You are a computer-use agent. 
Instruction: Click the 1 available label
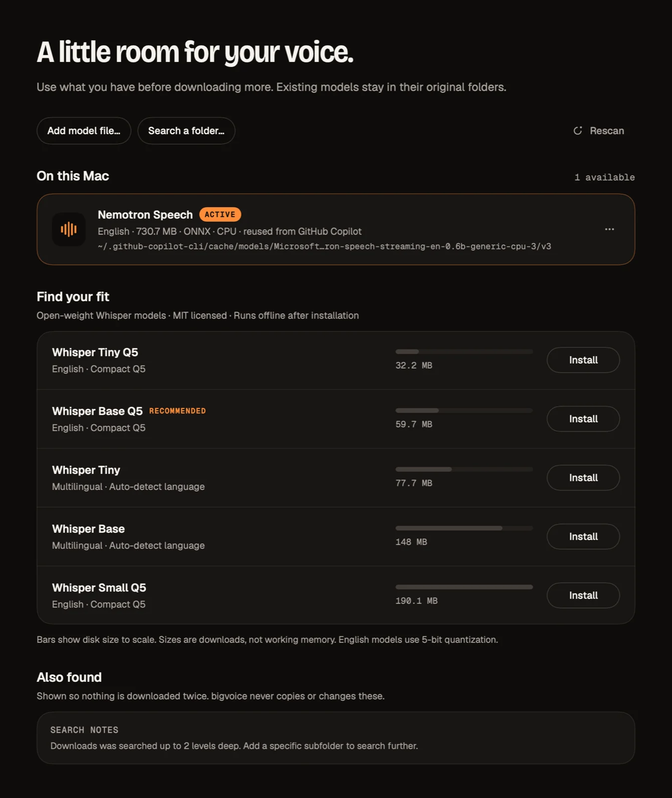coord(604,177)
